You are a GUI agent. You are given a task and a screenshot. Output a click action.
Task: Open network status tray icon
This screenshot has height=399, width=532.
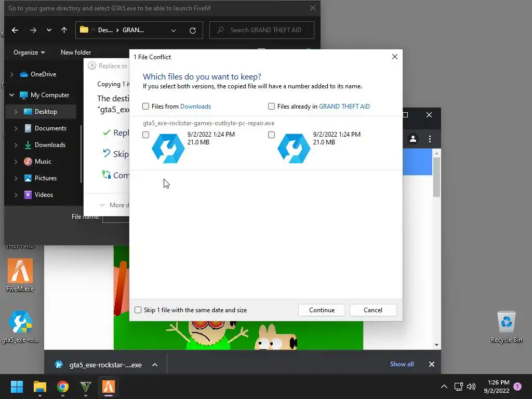[459, 387]
